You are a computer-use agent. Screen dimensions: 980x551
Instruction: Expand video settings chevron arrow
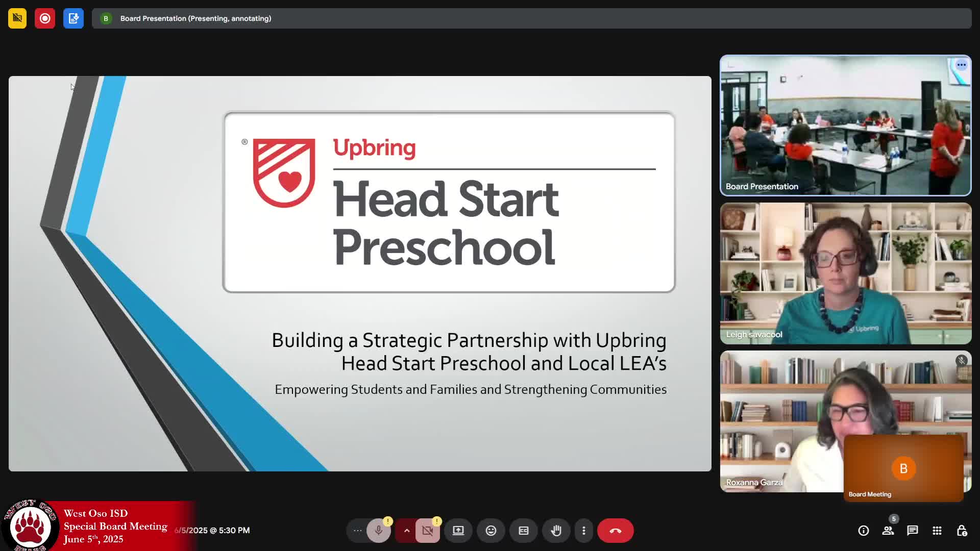[x=406, y=531]
